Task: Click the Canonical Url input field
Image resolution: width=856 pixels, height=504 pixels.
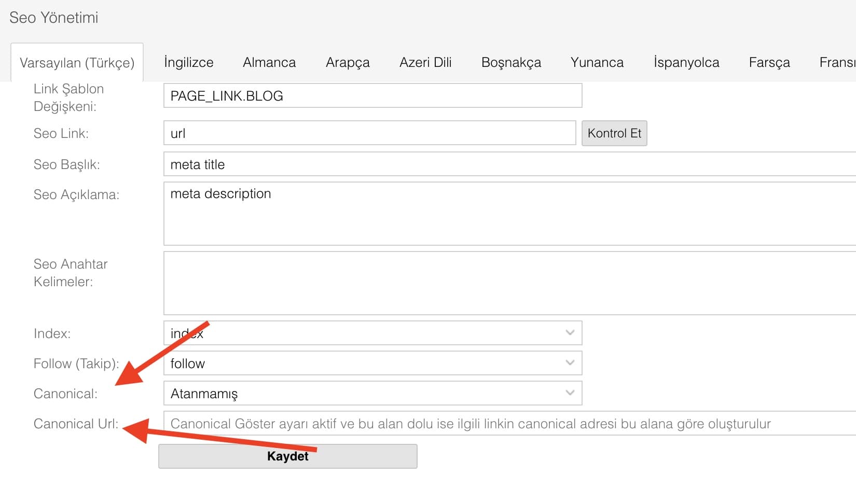Action: point(467,424)
